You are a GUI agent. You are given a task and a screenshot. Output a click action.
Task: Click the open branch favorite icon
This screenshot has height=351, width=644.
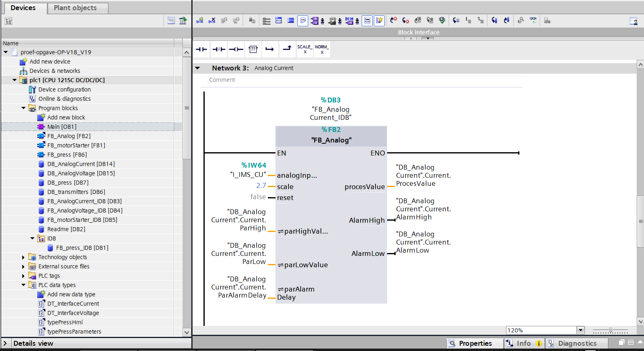click(270, 49)
